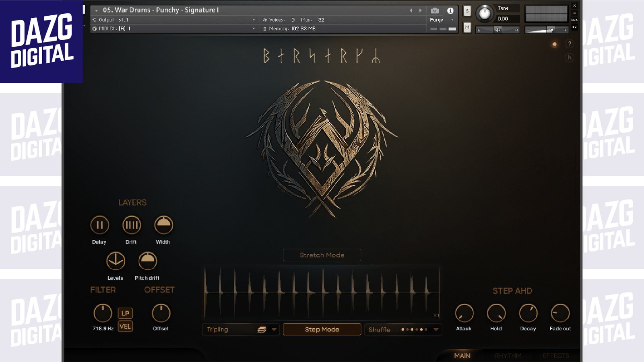
Task: Click the pan center icon
Action: click(497, 30)
